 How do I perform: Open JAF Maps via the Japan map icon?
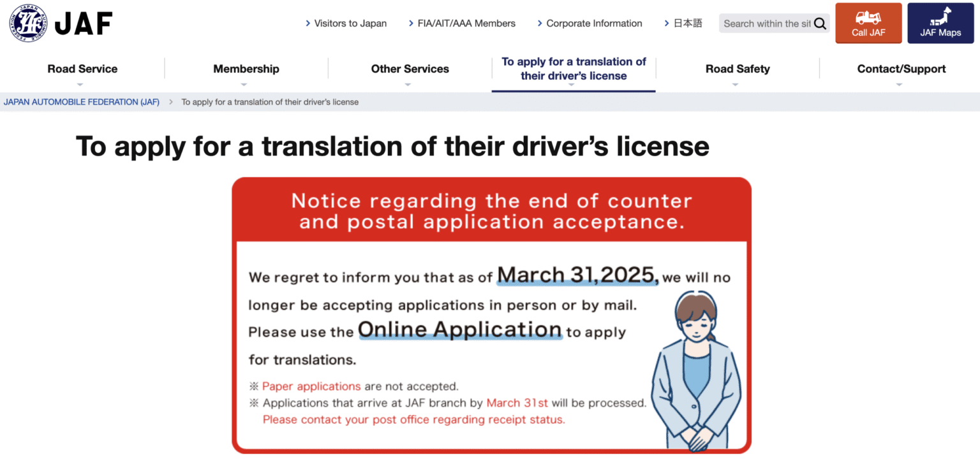940,17
